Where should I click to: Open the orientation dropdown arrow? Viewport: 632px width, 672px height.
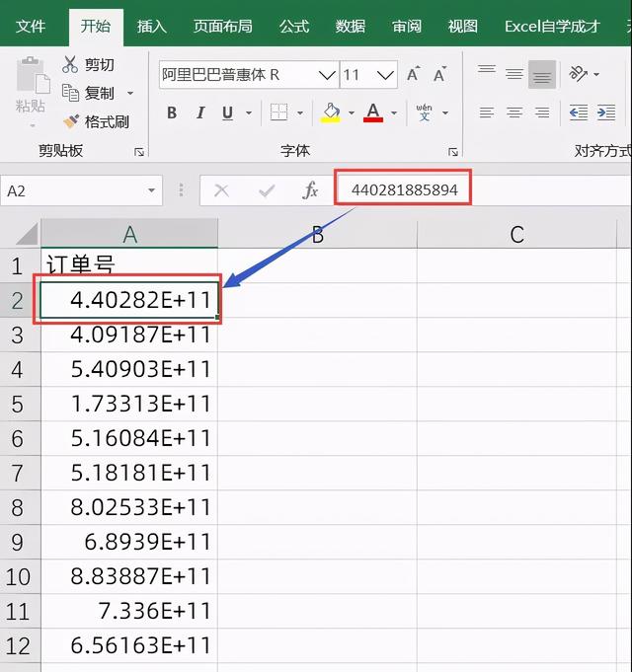pos(596,74)
